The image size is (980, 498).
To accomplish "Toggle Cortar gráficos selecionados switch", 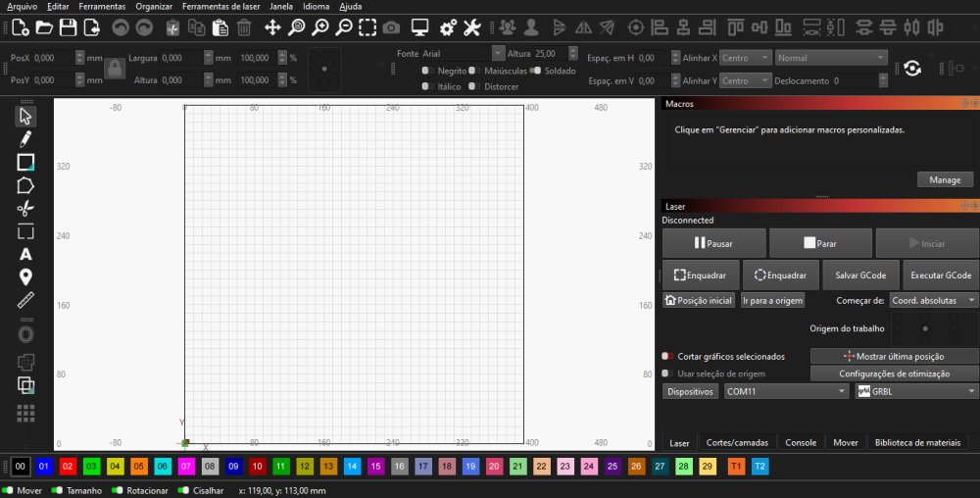I will (666, 356).
